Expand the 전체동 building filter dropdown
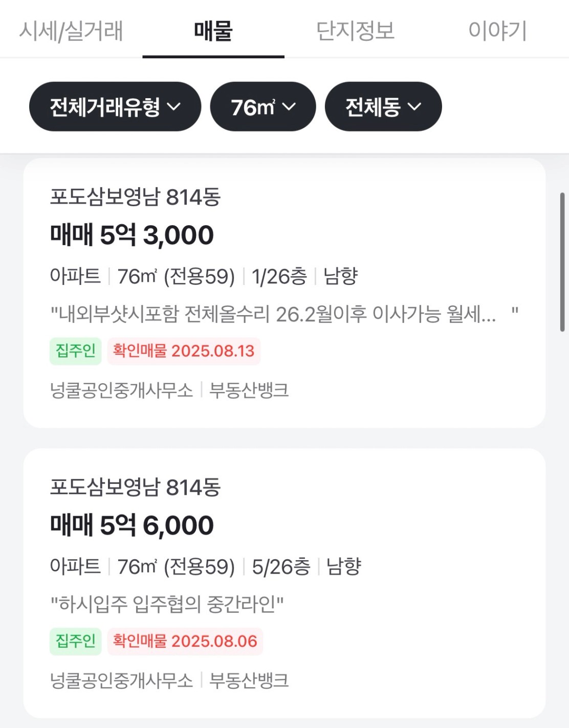Image resolution: width=569 pixels, height=728 pixels. (383, 106)
